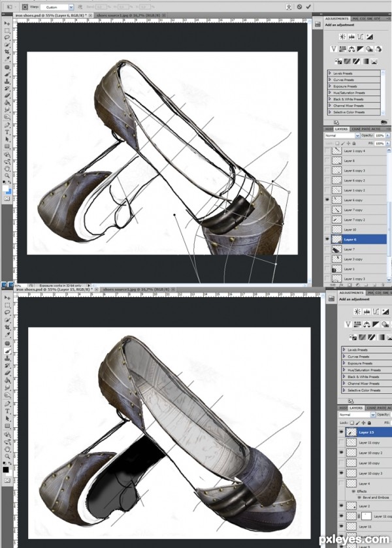
Task: Add Channel Mixer adjustment in upper Adjustments panel
Action: (x=379, y=49)
